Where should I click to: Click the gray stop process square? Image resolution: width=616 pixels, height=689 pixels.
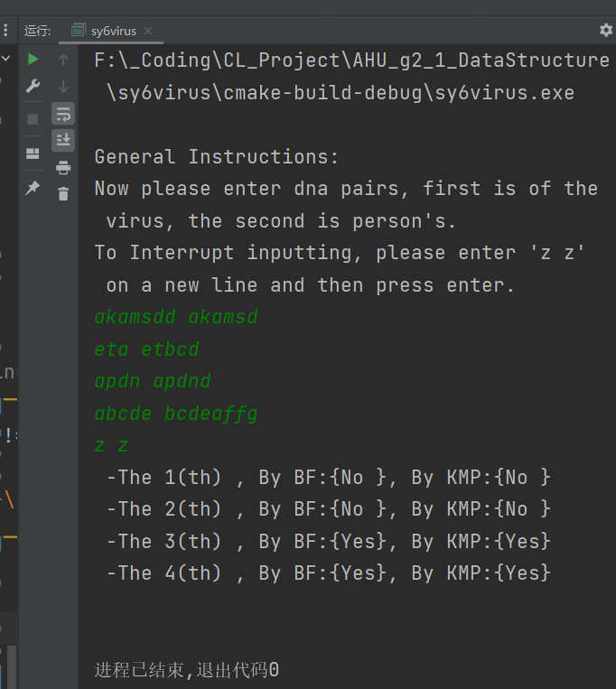(33, 118)
